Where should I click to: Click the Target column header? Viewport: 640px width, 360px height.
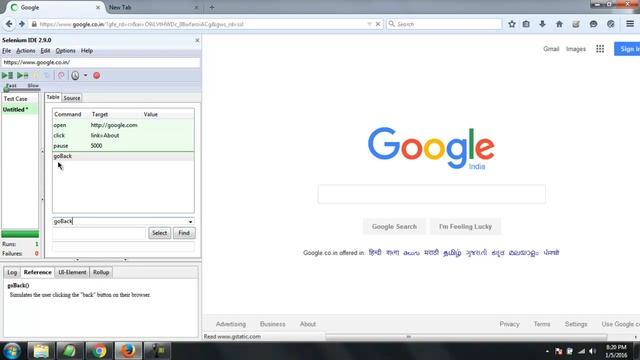coord(100,114)
